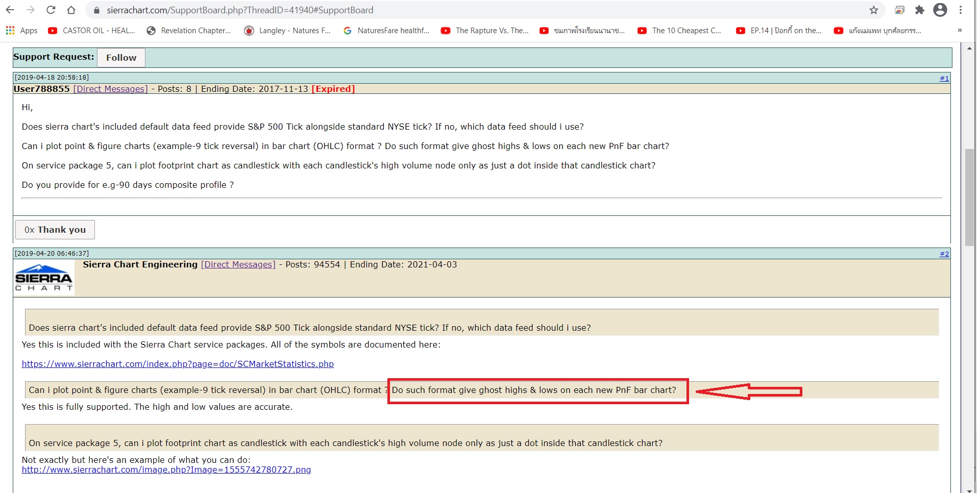
Task: Open The 10 Cheapest C bookmark
Action: pos(679,31)
